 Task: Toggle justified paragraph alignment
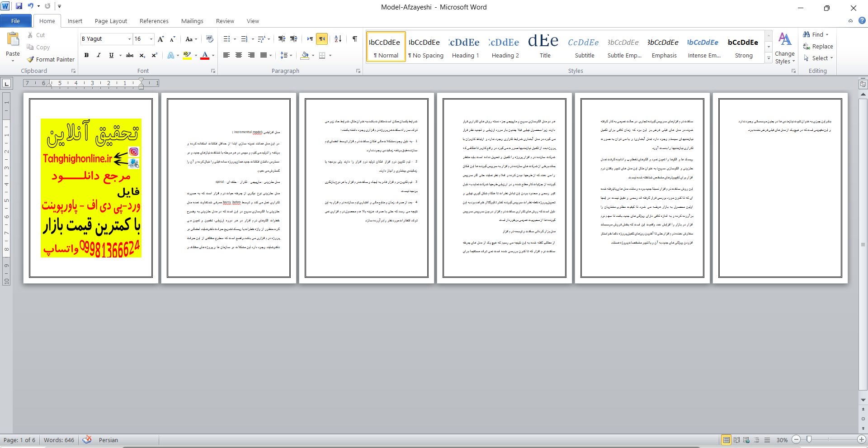263,55
